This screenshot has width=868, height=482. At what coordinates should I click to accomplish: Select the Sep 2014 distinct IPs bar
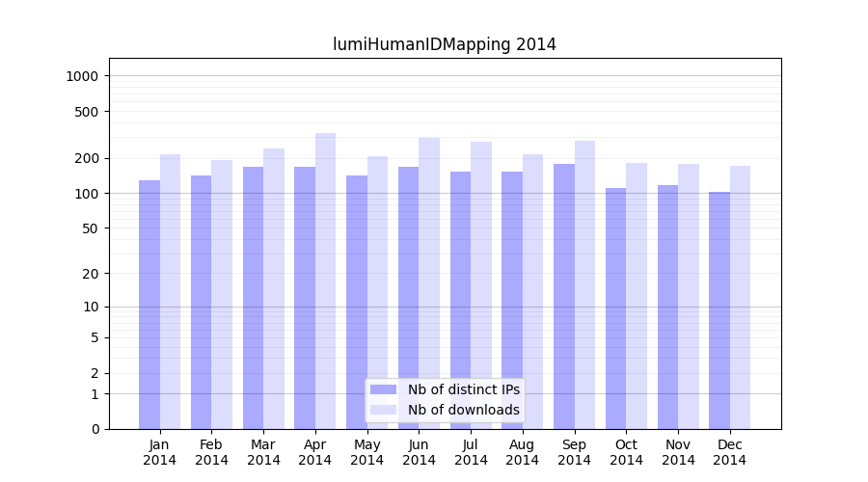coord(564,297)
